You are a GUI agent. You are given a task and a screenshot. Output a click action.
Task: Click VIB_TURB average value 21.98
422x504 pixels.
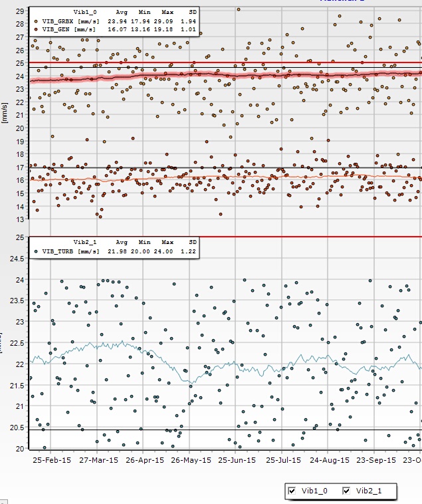point(117,251)
